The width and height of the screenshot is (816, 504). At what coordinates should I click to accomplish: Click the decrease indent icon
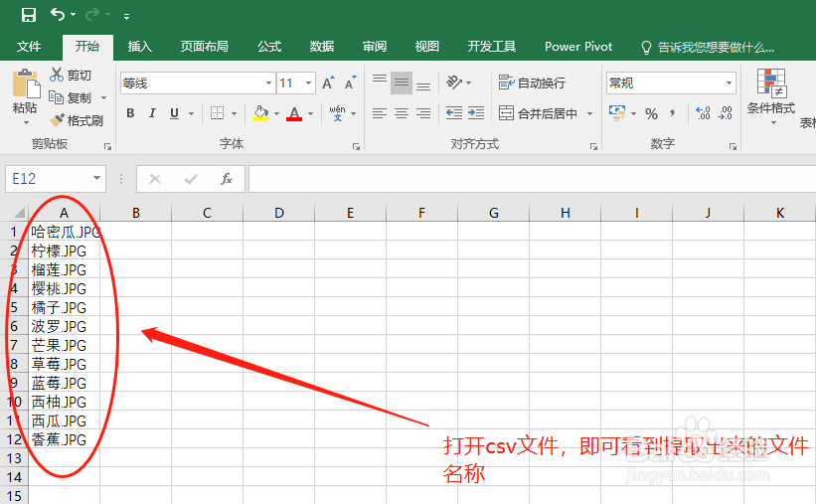pyautogui.click(x=454, y=113)
